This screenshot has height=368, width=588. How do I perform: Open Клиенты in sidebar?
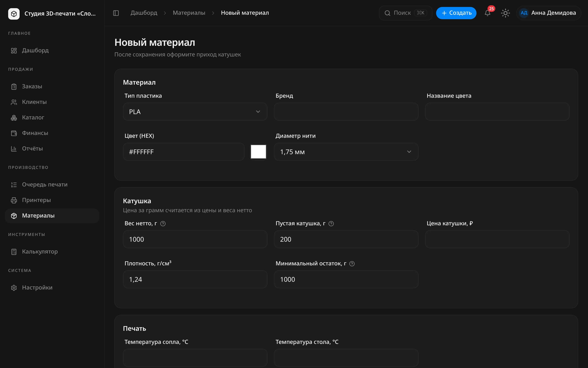coord(52,102)
